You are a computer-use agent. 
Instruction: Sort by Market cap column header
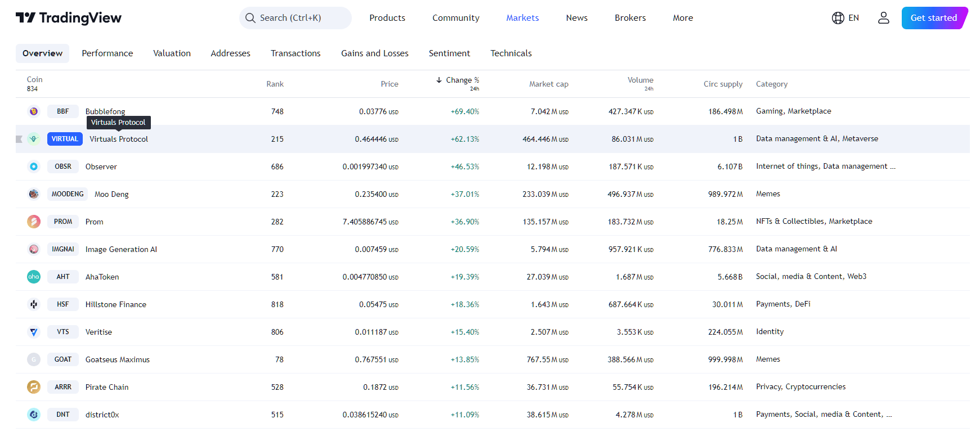548,84
